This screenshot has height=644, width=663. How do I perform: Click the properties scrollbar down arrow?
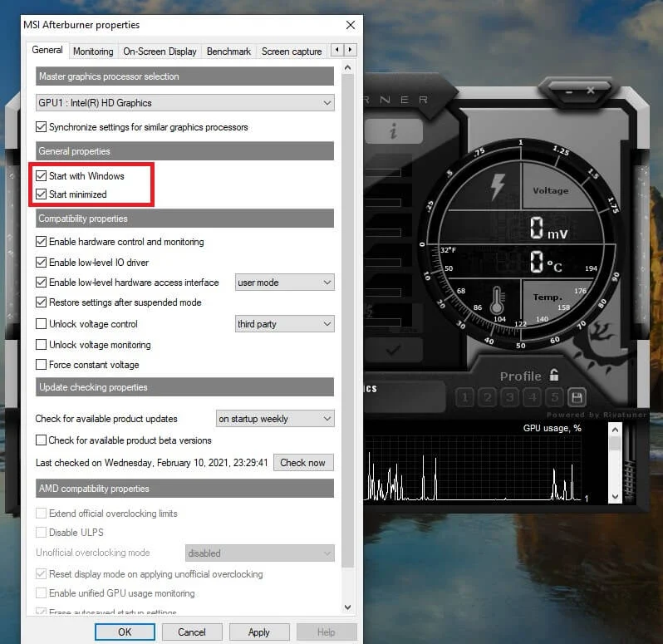[347, 607]
